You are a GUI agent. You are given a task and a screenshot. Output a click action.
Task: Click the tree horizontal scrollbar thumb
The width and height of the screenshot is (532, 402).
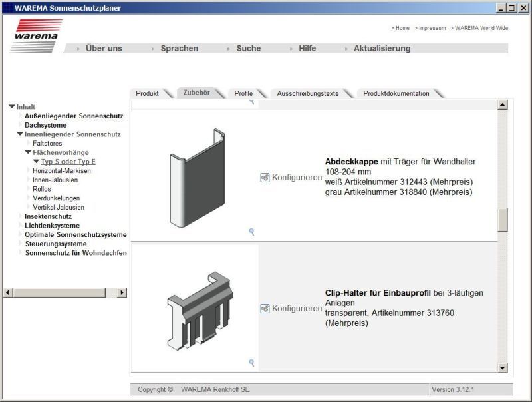click(59, 292)
